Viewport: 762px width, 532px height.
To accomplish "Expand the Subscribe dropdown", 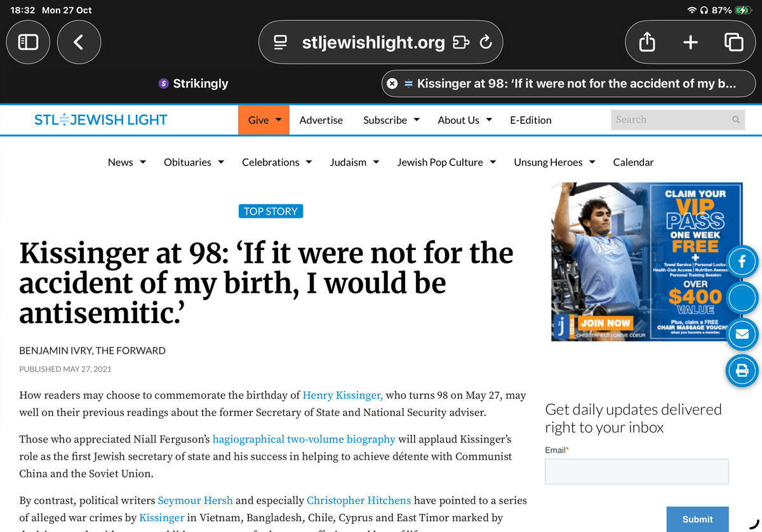I will (391, 120).
